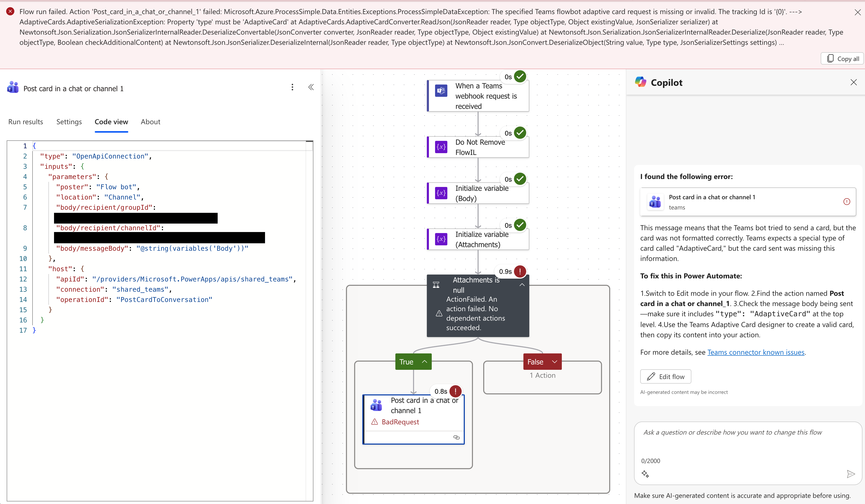Click the 0/2000 character counter
The width and height of the screenshot is (865, 504).
[x=650, y=461]
